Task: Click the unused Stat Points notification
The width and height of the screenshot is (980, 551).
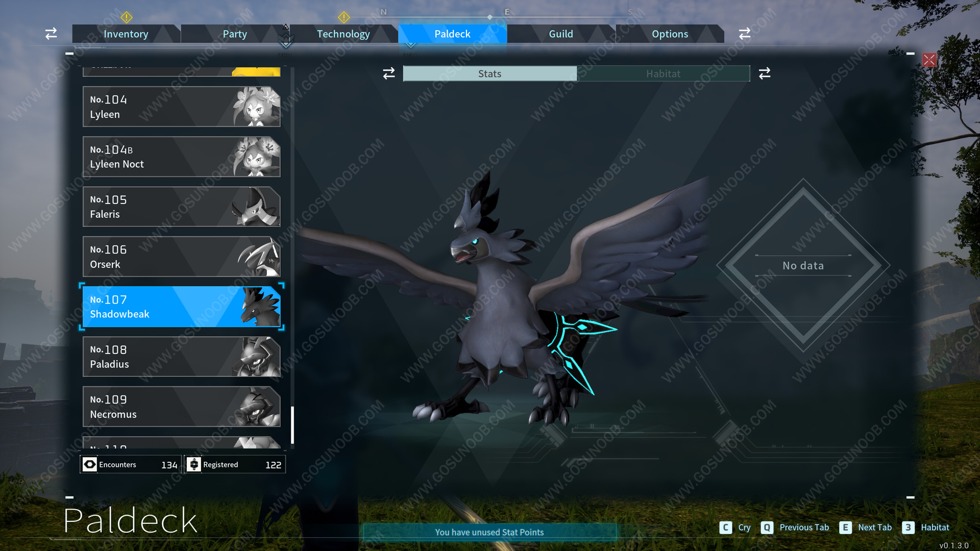Action: pos(489,532)
